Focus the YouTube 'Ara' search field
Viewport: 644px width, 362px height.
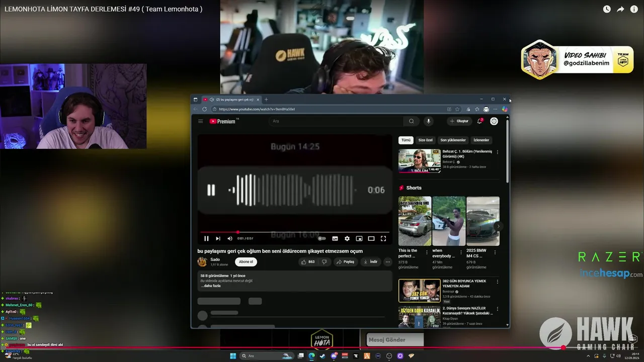[x=336, y=121]
